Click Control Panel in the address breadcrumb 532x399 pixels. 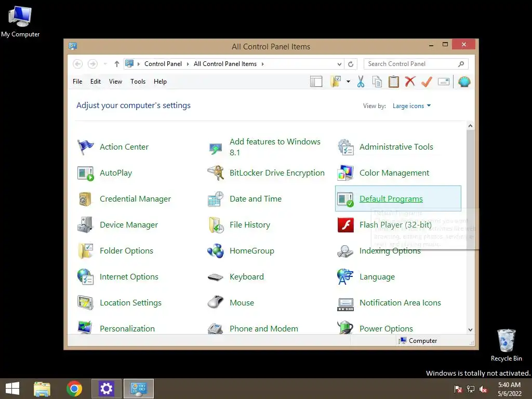click(163, 64)
